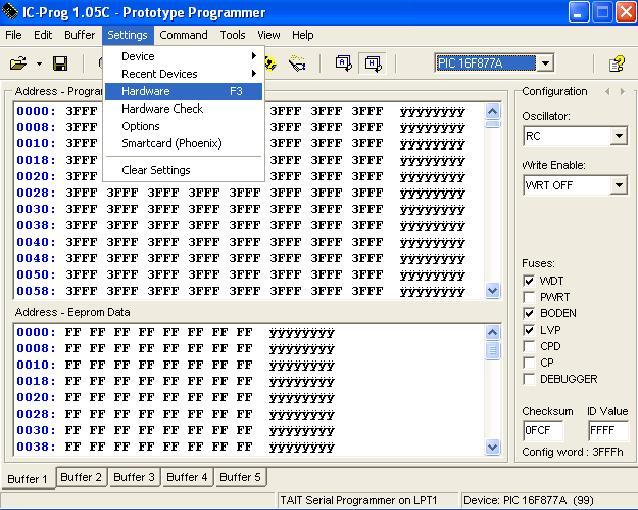This screenshot has width=638, height=510.
Task: Open the Buffer menu
Action: [x=79, y=35]
